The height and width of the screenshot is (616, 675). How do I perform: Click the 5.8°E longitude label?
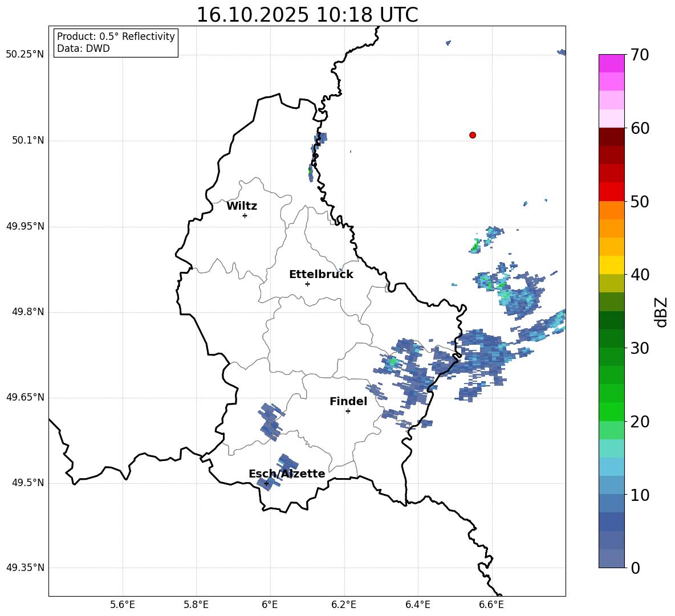pos(196,605)
